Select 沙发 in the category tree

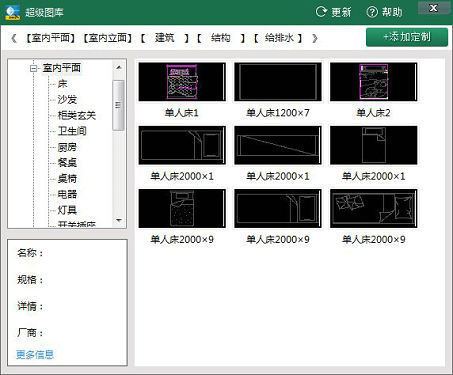pyautogui.click(x=67, y=99)
